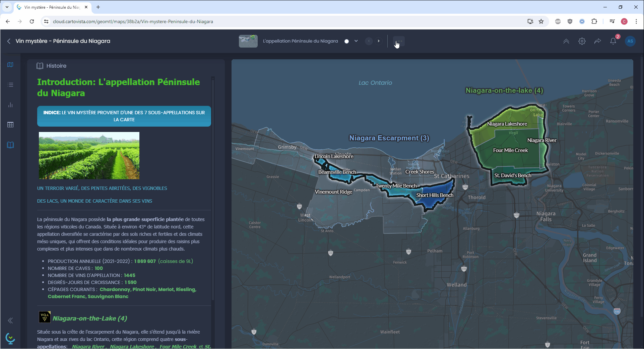Collapse the header with double up chevron
The image size is (644, 349).
coord(566,41)
